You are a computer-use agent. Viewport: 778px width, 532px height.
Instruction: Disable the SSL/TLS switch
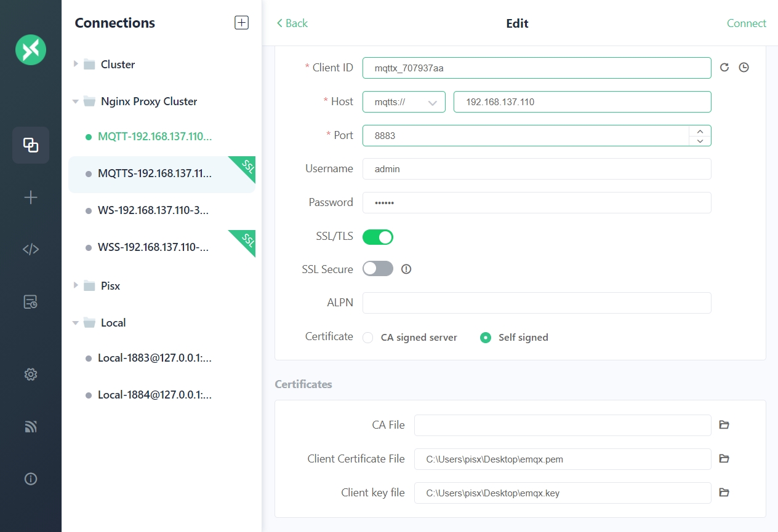377,237
